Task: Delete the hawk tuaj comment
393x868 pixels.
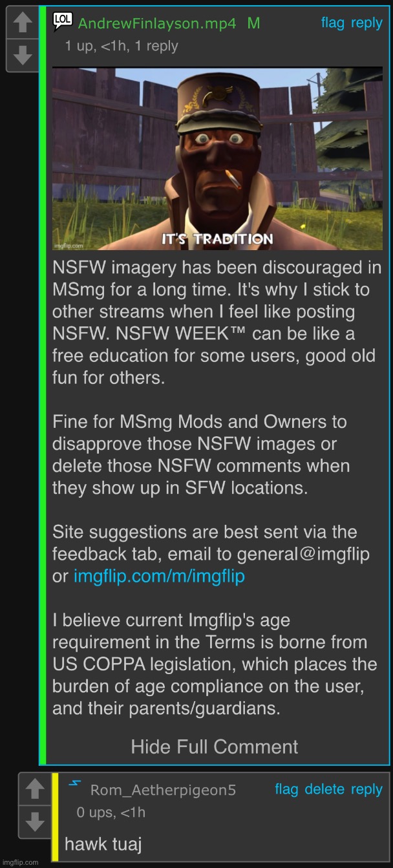Action: pos(324,789)
